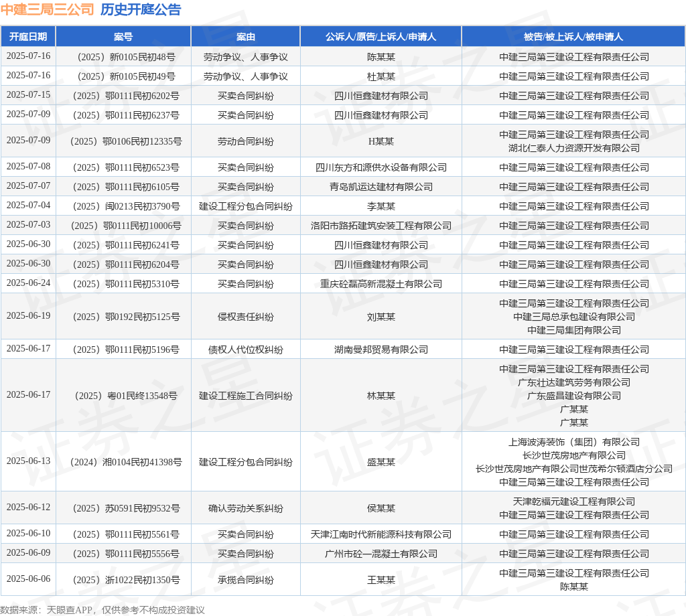This screenshot has height=616, width=686.
Task: Click the 中建三局三公司 title text
Action: click(x=48, y=9)
